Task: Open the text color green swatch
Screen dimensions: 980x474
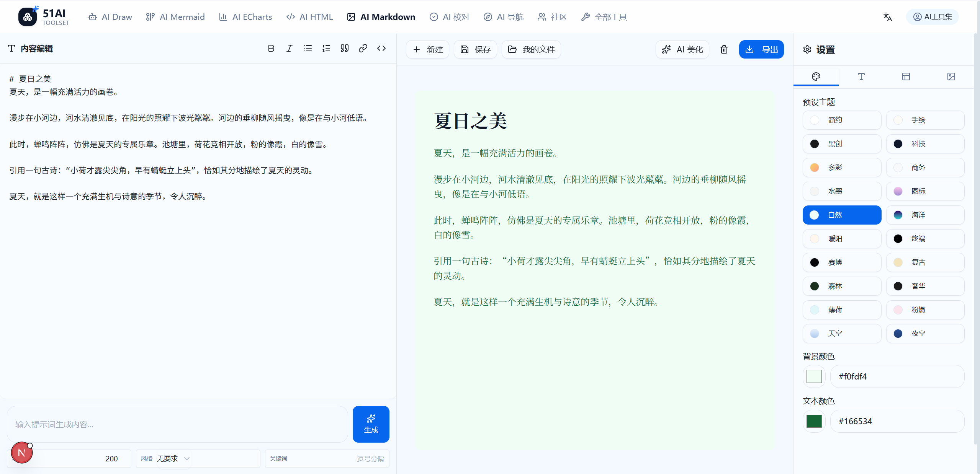Action: tap(814, 421)
